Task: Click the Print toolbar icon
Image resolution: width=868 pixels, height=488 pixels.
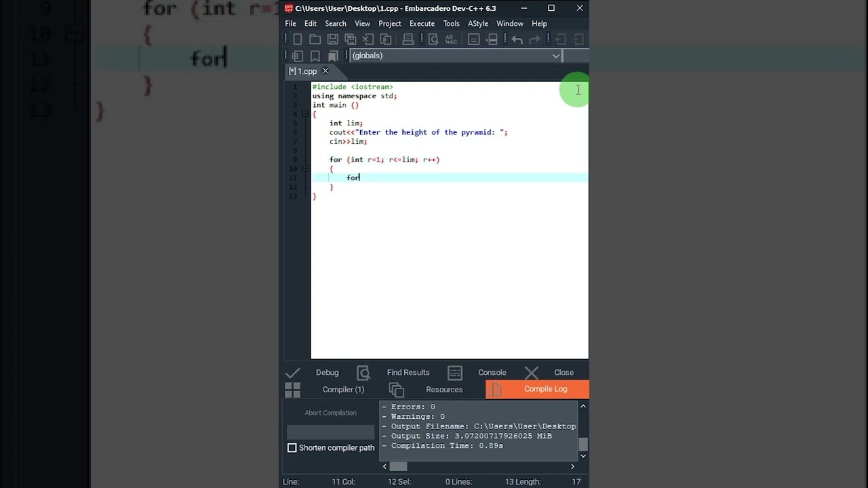Action: pos(408,39)
